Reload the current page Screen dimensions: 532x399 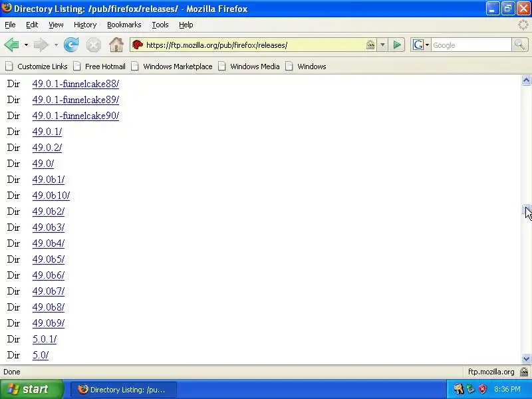(71, 45)
